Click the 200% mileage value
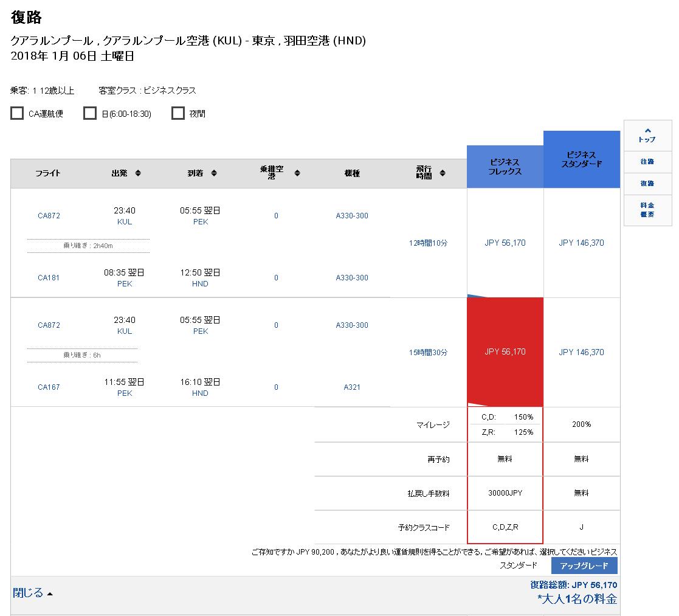 (x=582, y=424)
